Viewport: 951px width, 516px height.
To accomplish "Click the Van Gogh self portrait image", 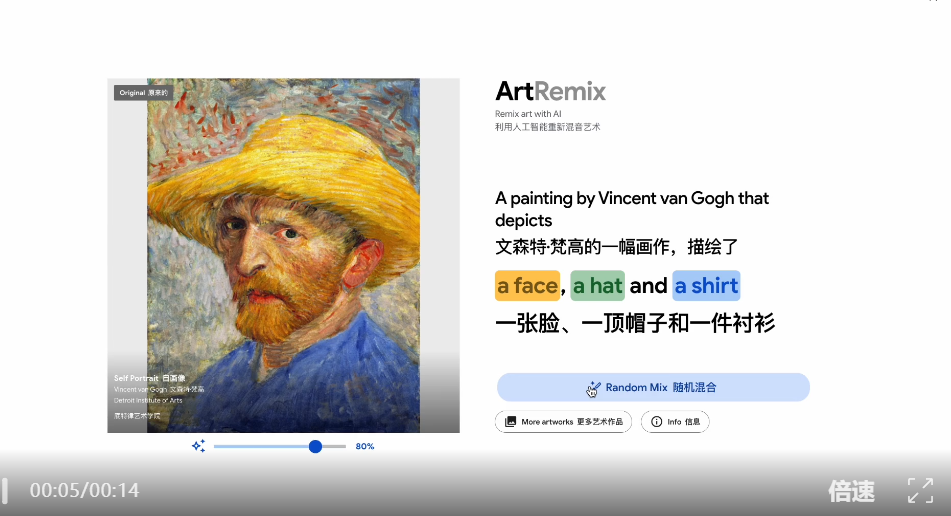I will pos(283,255).
